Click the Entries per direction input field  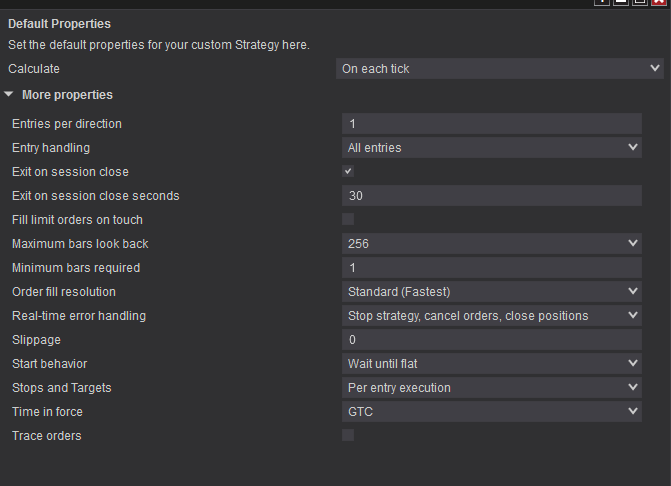(x=491, y=124)
